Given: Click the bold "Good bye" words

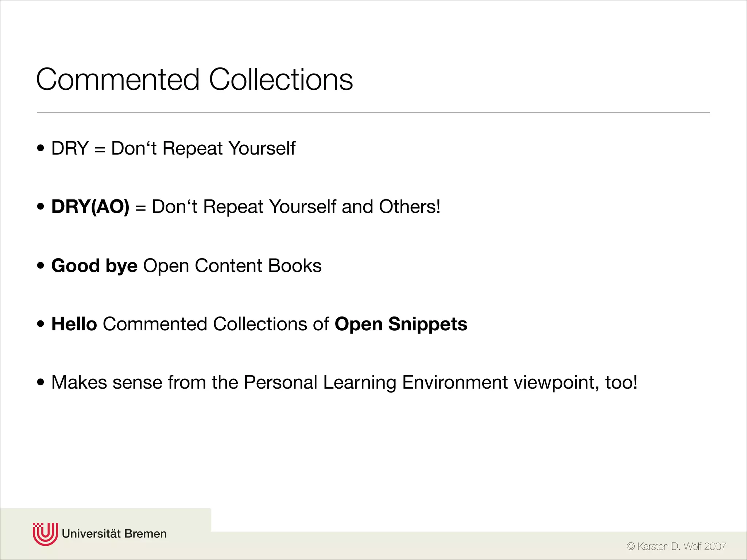Looking at the screenshot, I should point(94,265).
